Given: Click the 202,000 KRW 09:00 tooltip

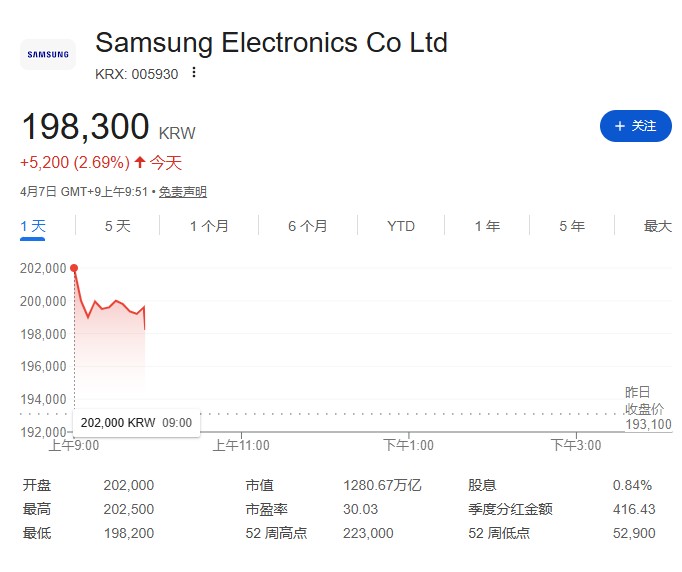Looking at the screenshot, I should tap(137, 423).
